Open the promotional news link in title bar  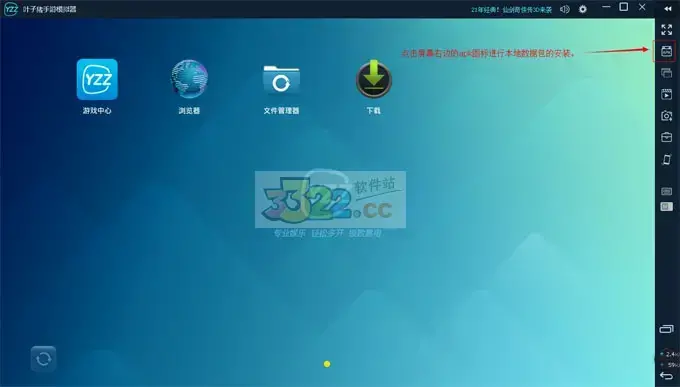(x=512, y=10)
